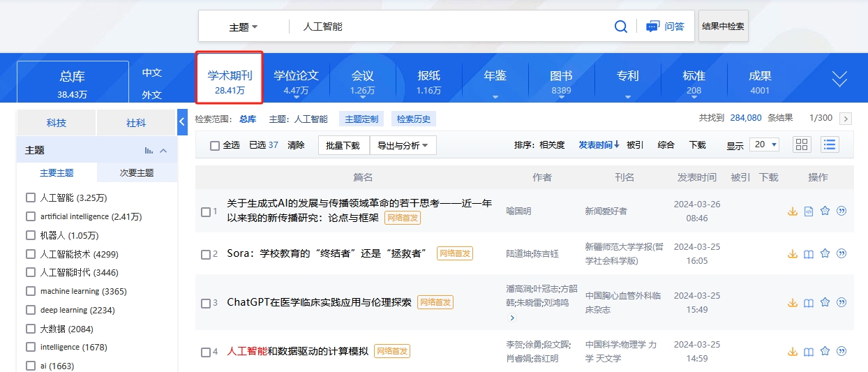The image size is (868, 372).
Task: Select the checkbox for result 2
Action: [x=206, y=255]
